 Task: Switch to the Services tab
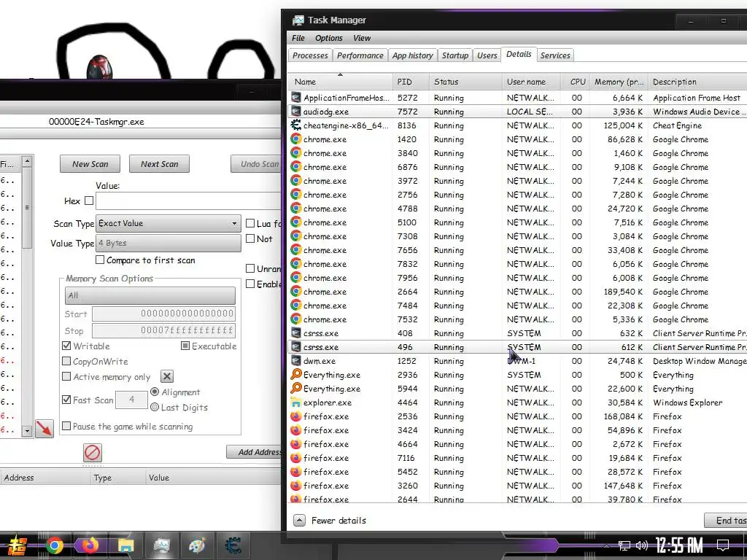point(555,55)
